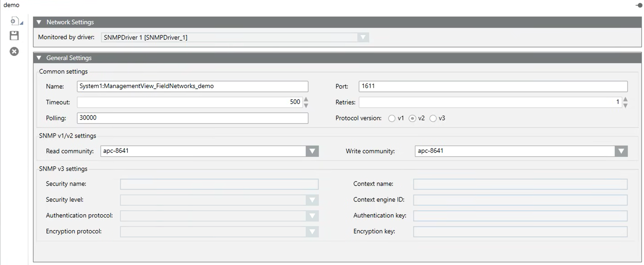The image size is (644, 265).
Task: Click the Polling input field
Action: click(x=192, y=118)
